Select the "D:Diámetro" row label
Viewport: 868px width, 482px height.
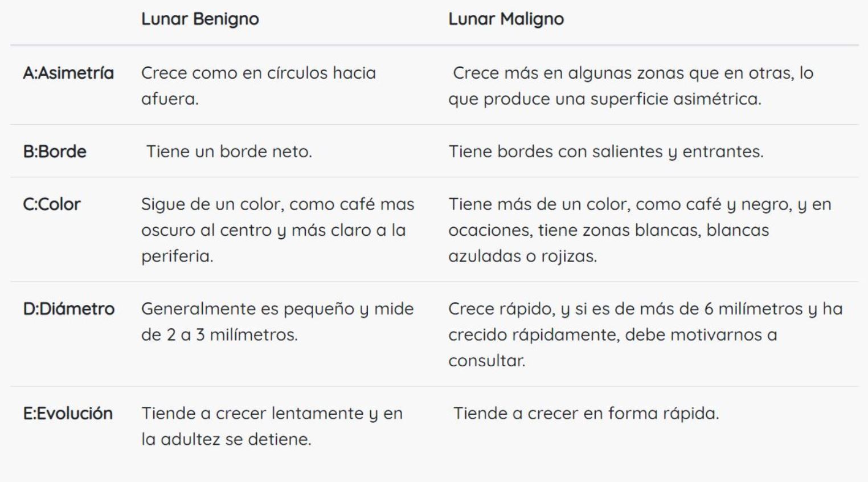(69, 309)
